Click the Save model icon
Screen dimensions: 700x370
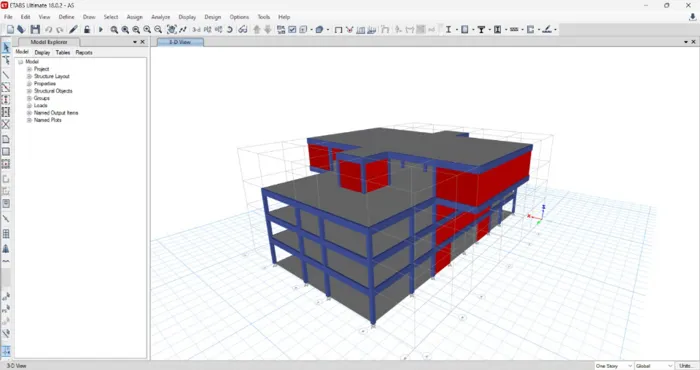click(x=35, y=29)
